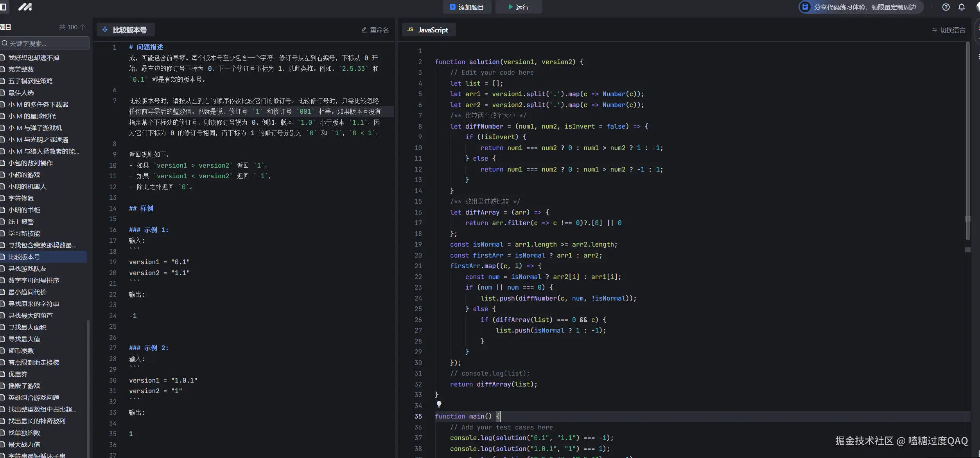Open the 小明的机器人 problem in list
The height and width of the screenshot is (458, 980).
coord(27,186)
